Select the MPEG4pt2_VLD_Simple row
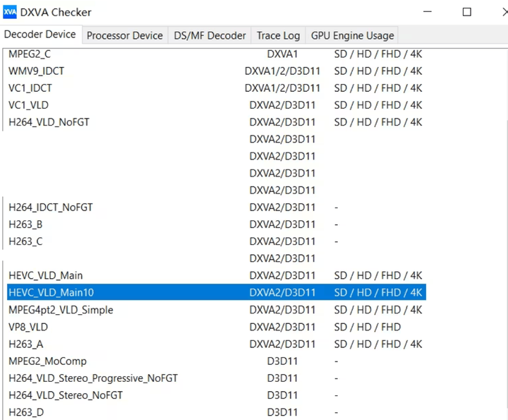The image size is (508, 420). click(x=217, y=310)
